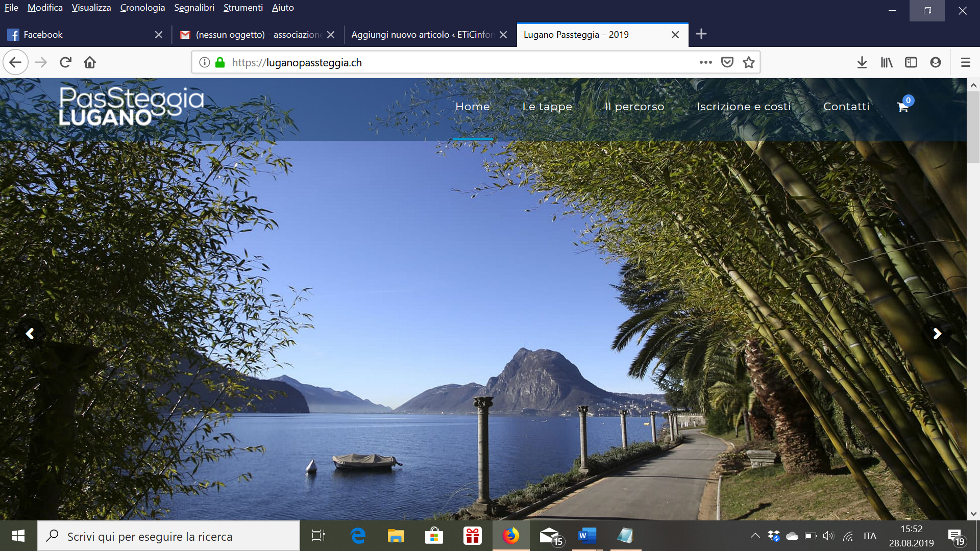
Task: Switch to Microsoft Word in taskbar
Action: (587, 536)
